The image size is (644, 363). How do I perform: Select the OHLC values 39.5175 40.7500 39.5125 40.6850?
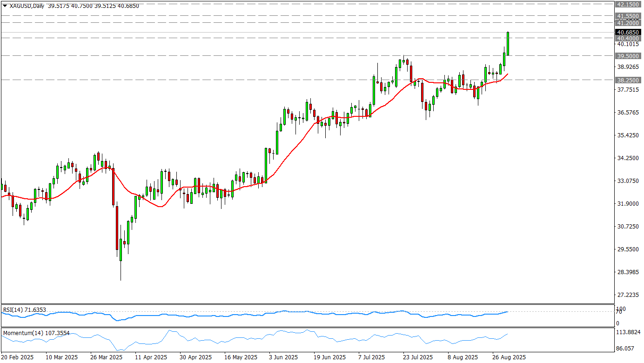pos(93,6)
